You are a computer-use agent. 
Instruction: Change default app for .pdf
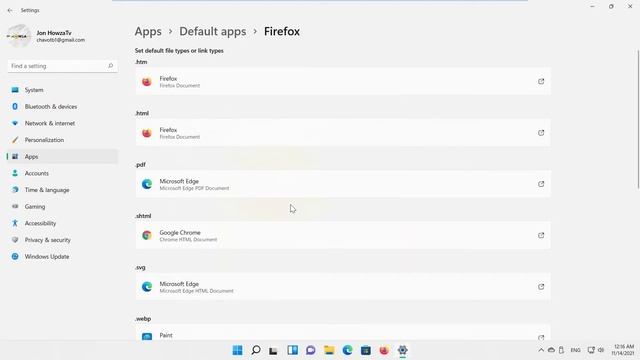[343, 184]
